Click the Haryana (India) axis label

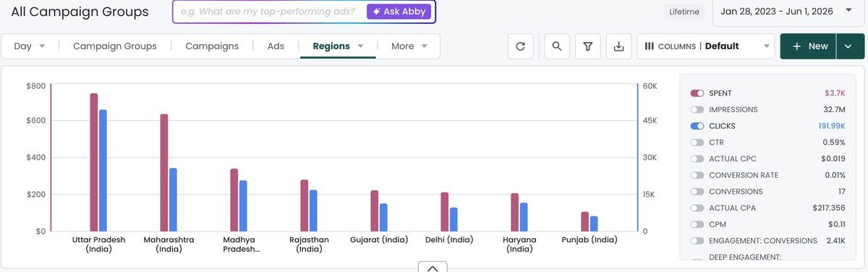[519, 244]
